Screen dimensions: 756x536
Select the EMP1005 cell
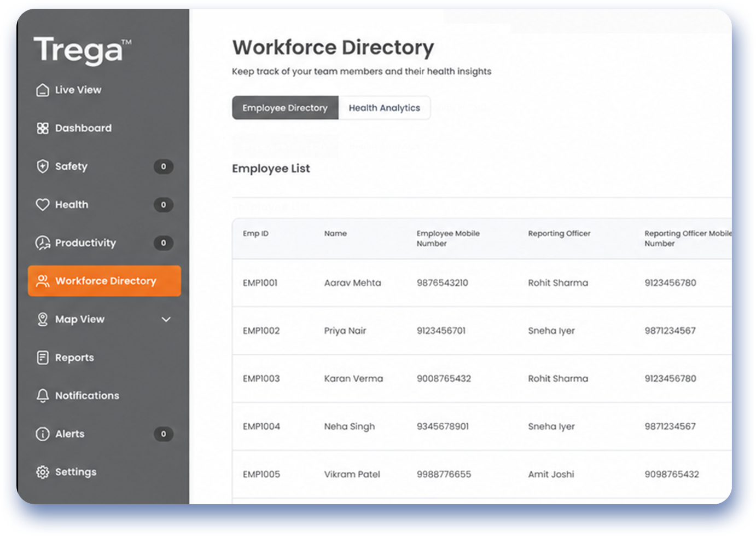click(x=261, y=474)
